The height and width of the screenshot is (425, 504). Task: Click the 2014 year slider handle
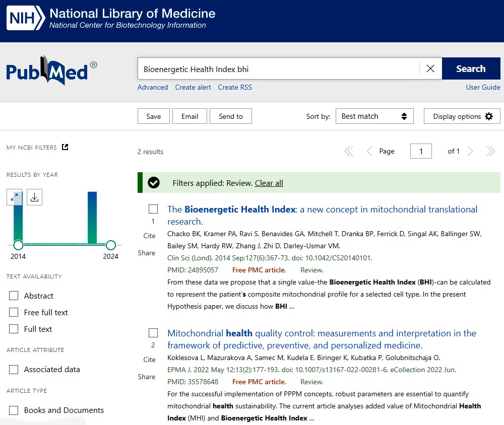pos(18,245)
